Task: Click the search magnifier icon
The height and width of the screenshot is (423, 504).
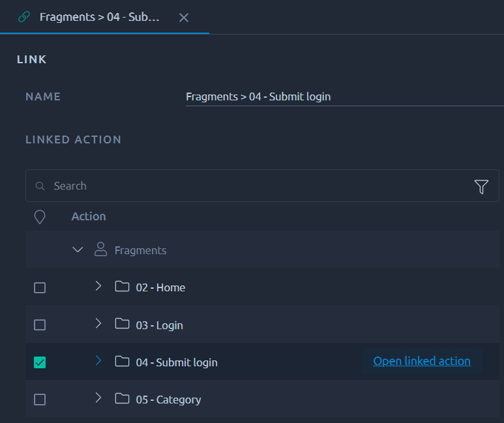Action: tap(40, 186)
